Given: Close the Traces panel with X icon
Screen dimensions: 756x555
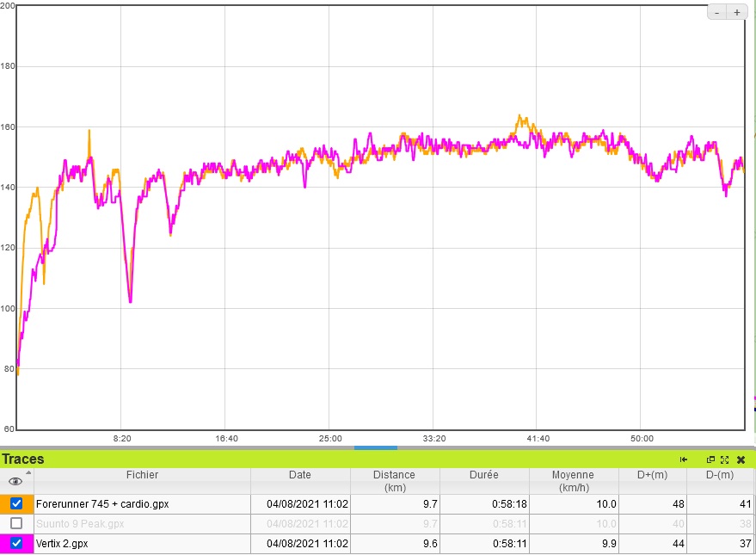Looking at the screenshot, I should 741,459.
